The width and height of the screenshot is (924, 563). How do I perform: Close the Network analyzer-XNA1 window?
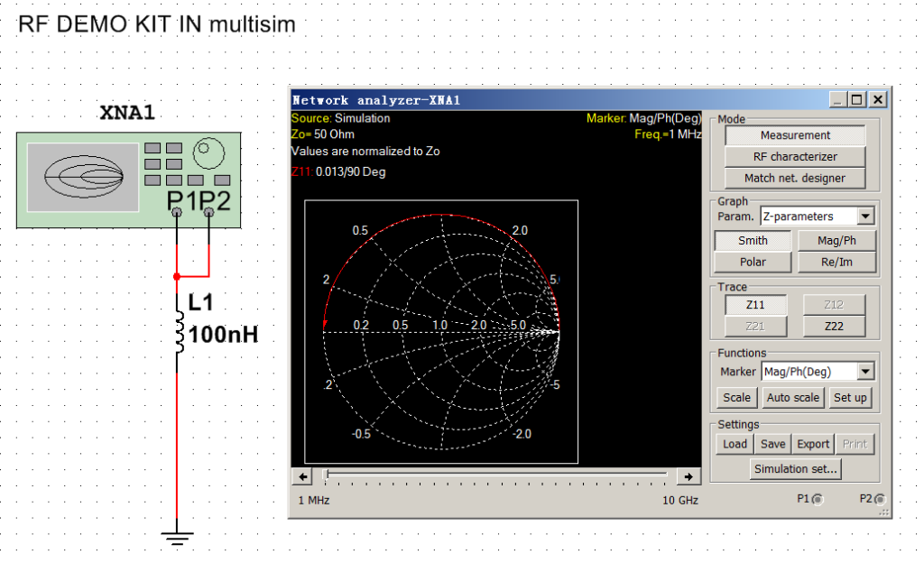[878, 99]
